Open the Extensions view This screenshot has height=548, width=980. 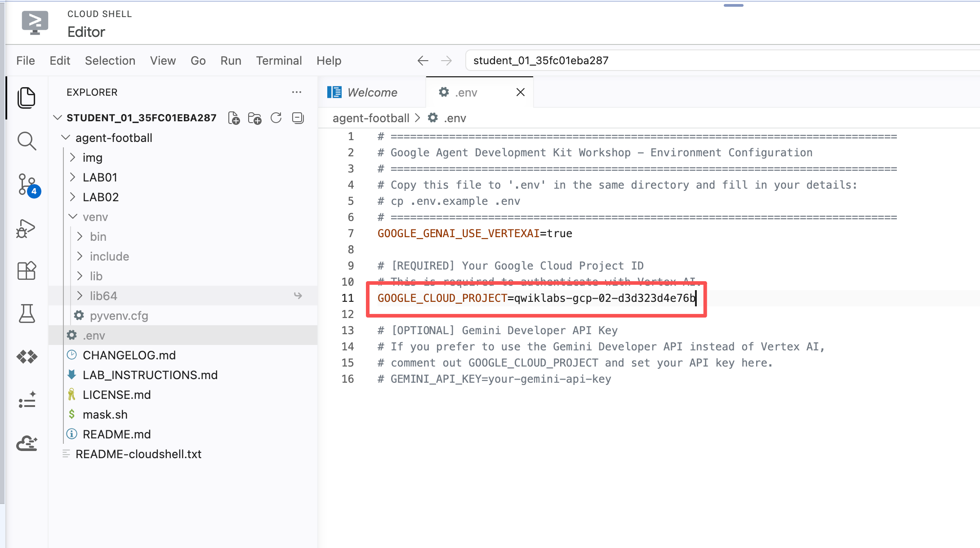coord(27,271)
